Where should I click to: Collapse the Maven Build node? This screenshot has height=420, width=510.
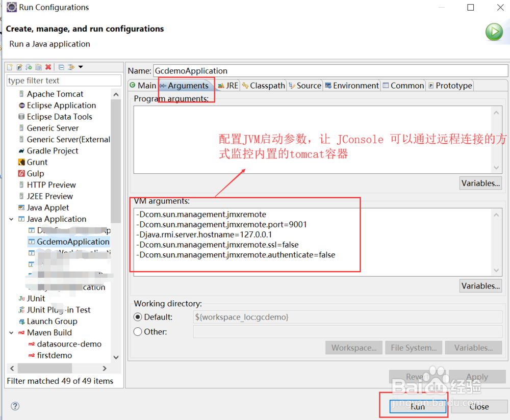pyautogui.click(x=11, y=333)
